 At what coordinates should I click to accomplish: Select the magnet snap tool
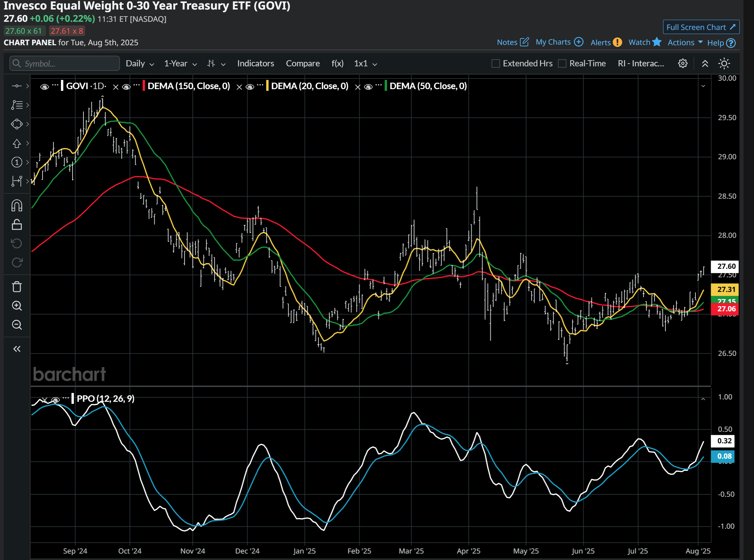17,205
